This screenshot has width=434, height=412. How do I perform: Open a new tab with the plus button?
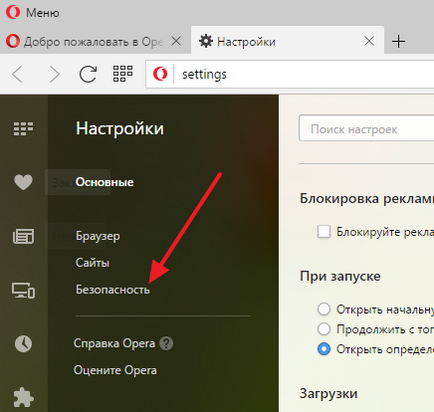(x=398, y=42)
